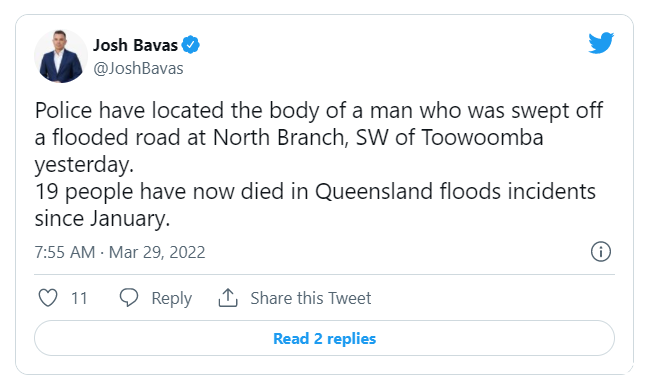
Task: Open the Josh Bavas display name
Action: (x=135, y=45)
